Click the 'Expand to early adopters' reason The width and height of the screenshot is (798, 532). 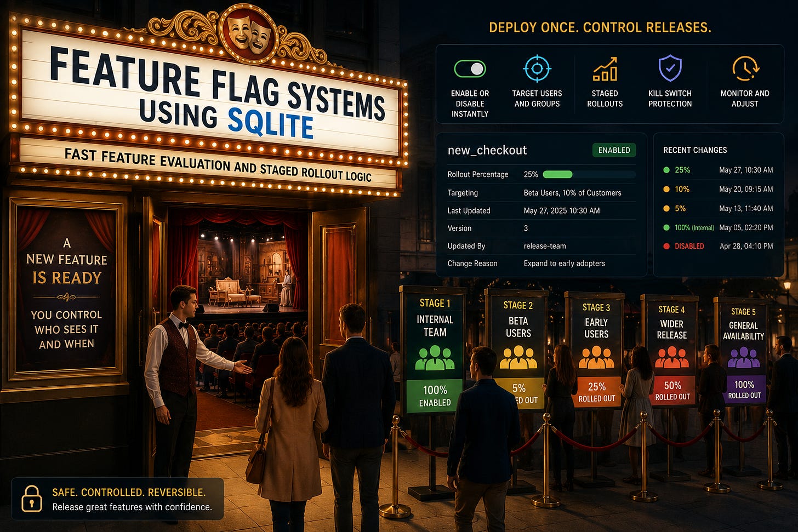pyautogui.click(x=565, y=264)
